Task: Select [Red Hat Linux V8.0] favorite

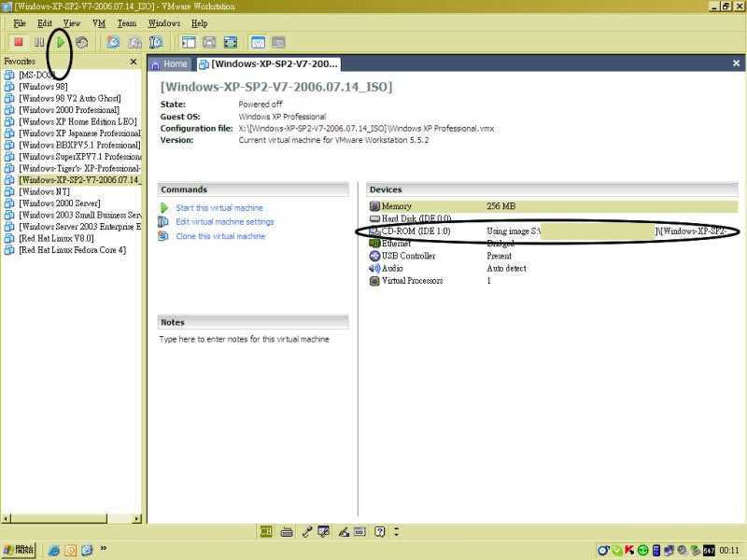Action: coord(56,239)
